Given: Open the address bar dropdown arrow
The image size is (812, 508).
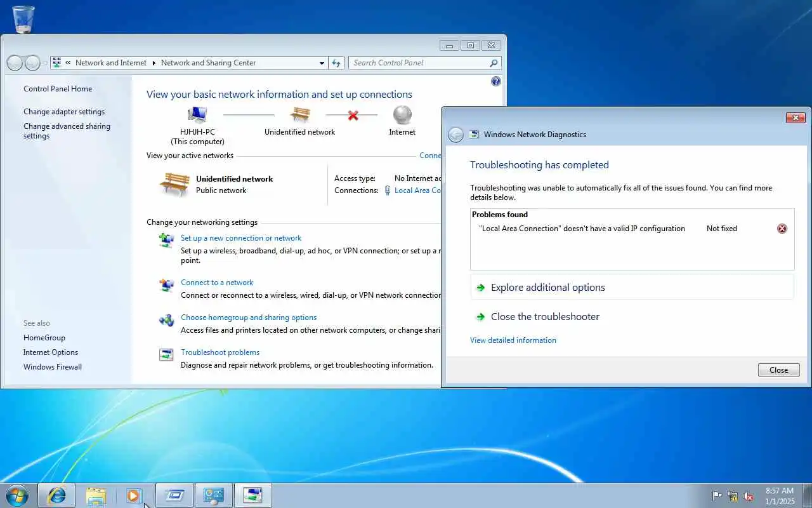Looking at the screenshot, I should (x=322, y=63).
